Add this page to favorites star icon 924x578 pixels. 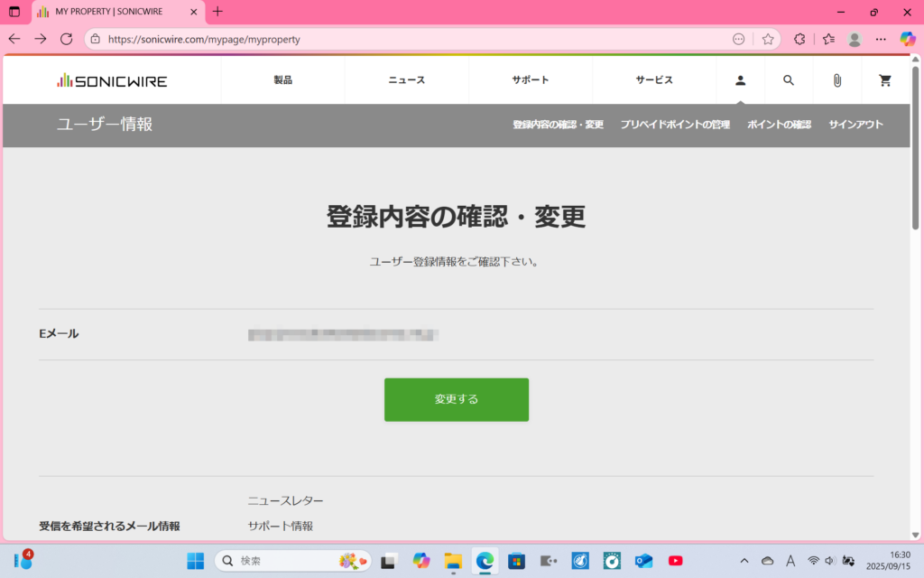tap(768, 40)
